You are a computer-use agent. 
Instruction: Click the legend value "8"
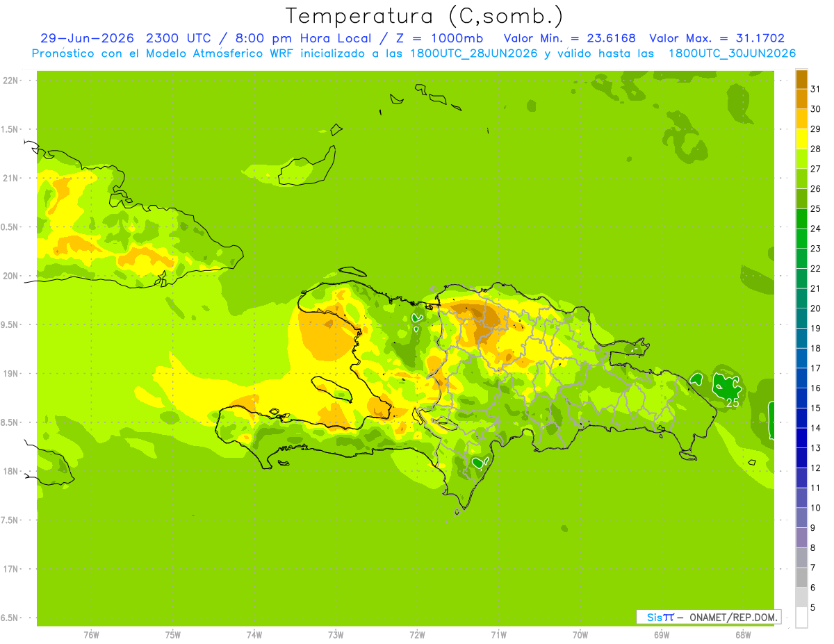pos(813,548)
